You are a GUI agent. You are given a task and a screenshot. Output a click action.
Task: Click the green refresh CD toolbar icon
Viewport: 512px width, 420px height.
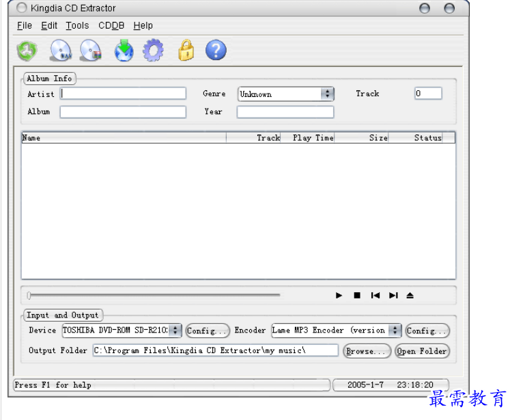pyautogui.click(x=27, y=51)
